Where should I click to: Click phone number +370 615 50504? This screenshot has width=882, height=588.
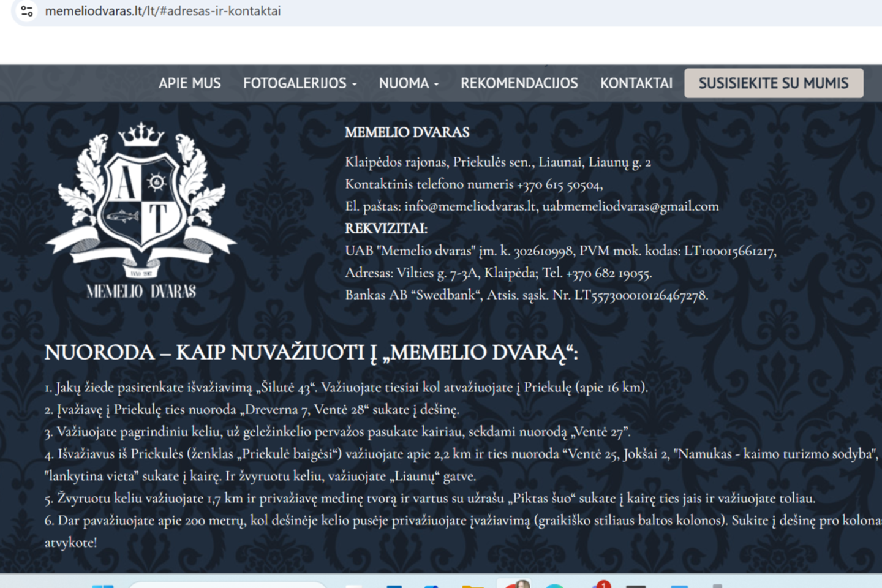559,184
